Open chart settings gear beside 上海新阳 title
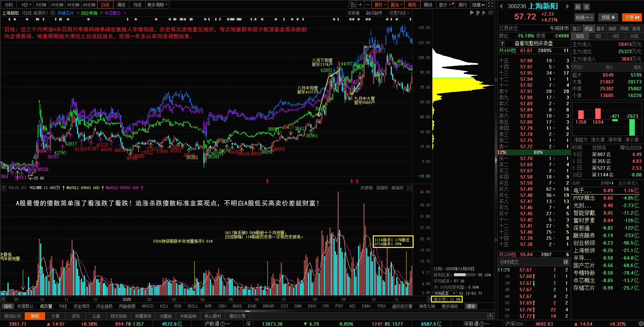This screenshot has width=644, height=327. coord(53,13)
